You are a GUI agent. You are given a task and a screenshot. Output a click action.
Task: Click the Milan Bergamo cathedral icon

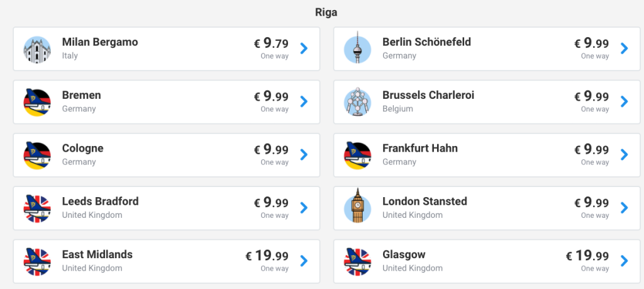[x=37, y=49]
